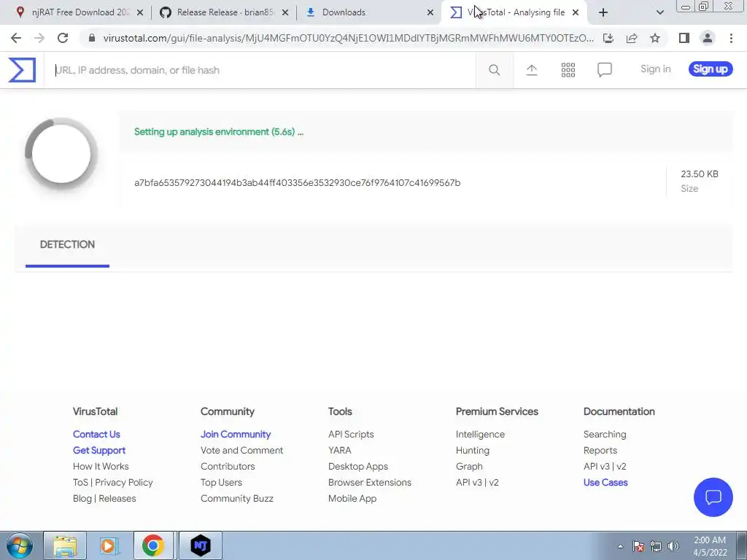The image size is (747, 560).
Task: Open the Windows Start menu orb
Action: pyautogui.click(x=19, y=545)
